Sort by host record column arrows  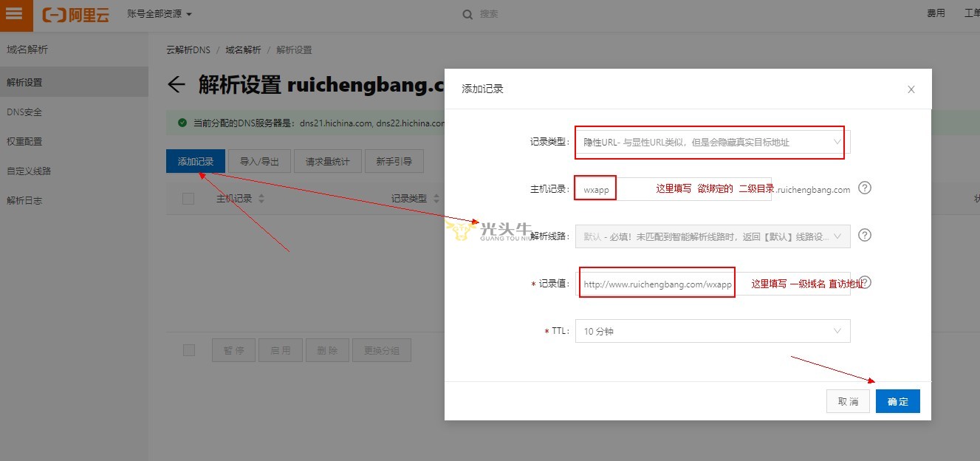coord(261,199)
